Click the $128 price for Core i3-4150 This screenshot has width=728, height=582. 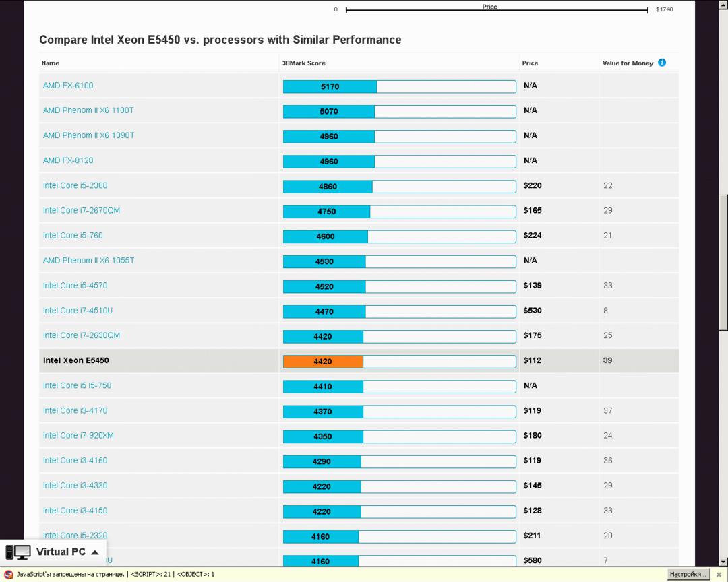coord(532,511)
